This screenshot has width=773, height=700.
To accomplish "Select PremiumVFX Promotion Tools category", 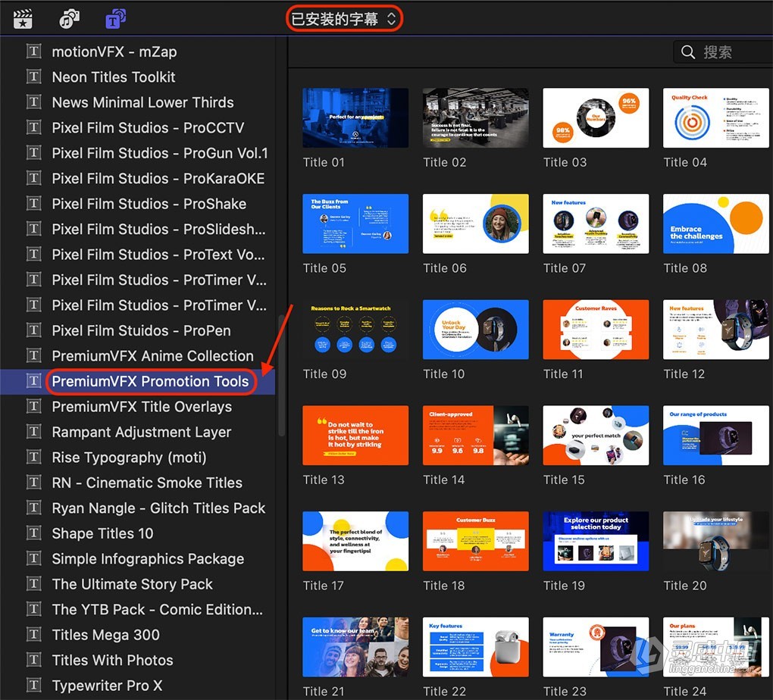I will click(x=150, y=381).
